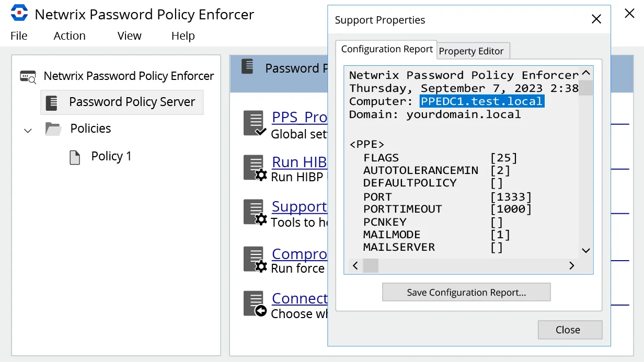This screenshot has height=362, width=644.
Task: Click the FLAGS [25] line in the report
Action: [440, 158]
